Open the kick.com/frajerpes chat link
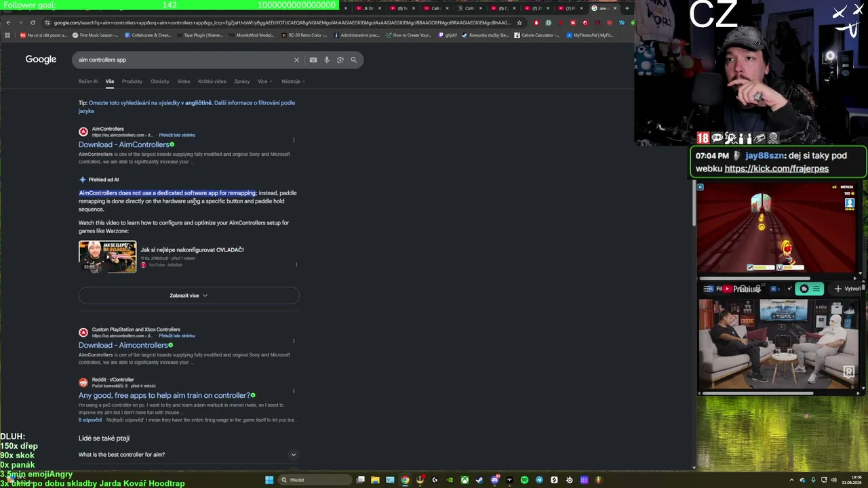Screen dimensions: 868x488 tap(776, 169)
